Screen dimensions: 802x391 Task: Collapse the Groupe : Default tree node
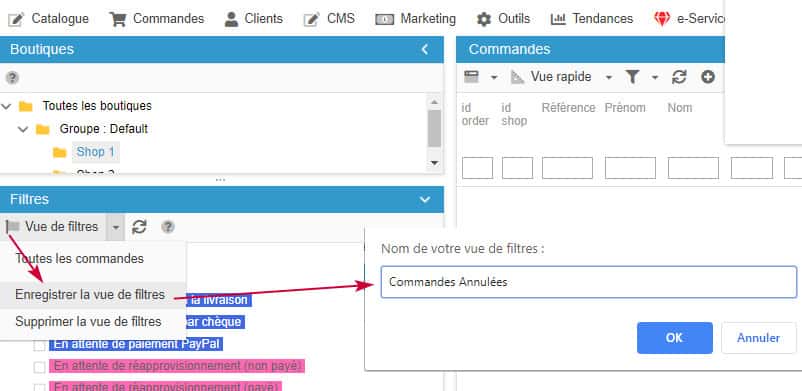pyautogui.click(x=23, y=129)
